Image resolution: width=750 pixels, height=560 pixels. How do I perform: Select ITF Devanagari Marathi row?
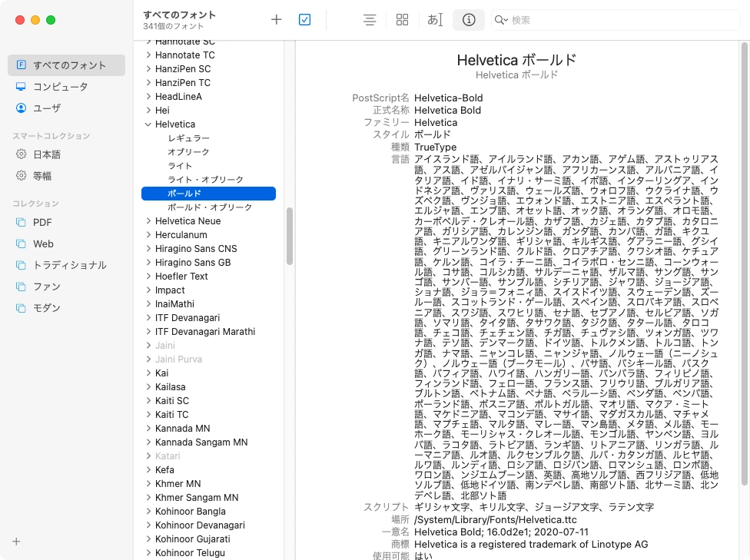tap(208, 332)
